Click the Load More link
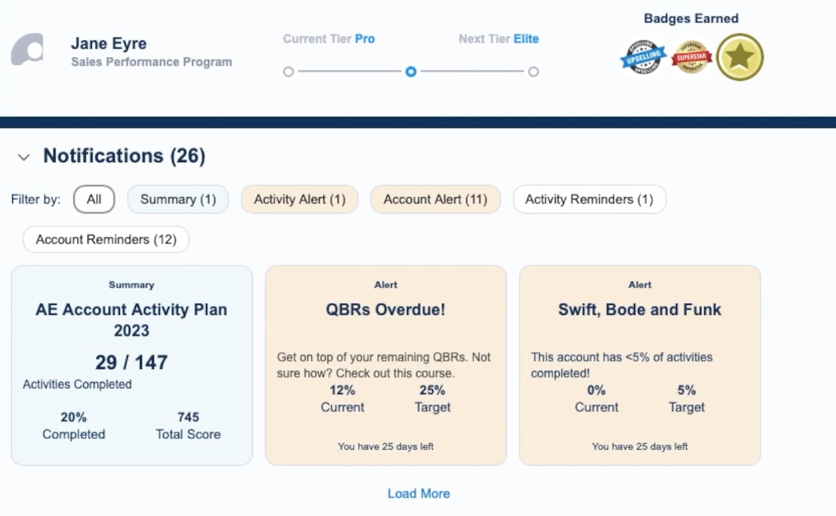 (x=418, y=494)
